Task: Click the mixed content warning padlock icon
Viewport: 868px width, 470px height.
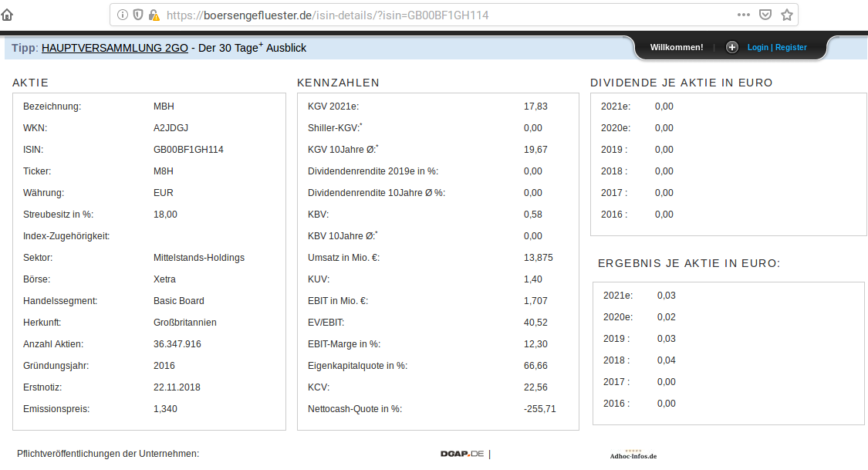Action: (x=155, y=14)
